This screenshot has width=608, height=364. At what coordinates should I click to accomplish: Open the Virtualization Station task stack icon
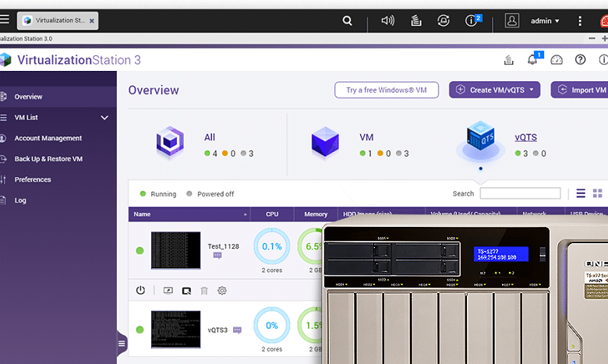(509, 60)
